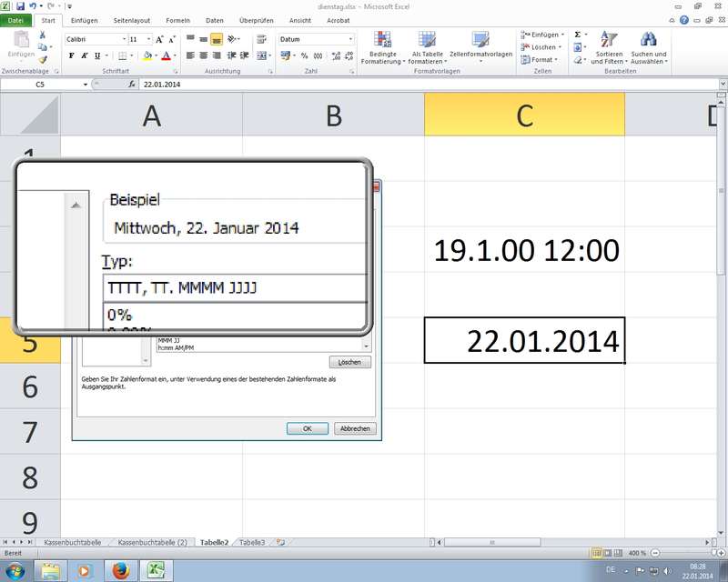Select the column A header
Screen dimensions: 728x582
[x=151, y=115]
